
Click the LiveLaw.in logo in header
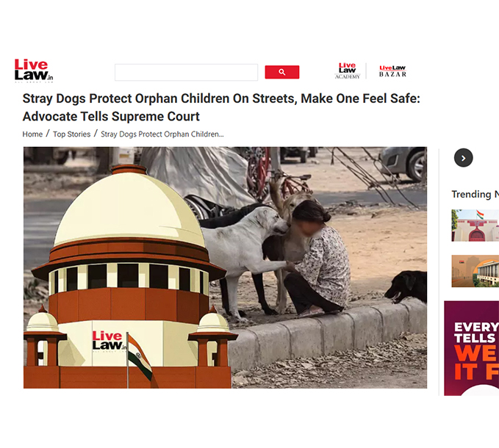34,71
